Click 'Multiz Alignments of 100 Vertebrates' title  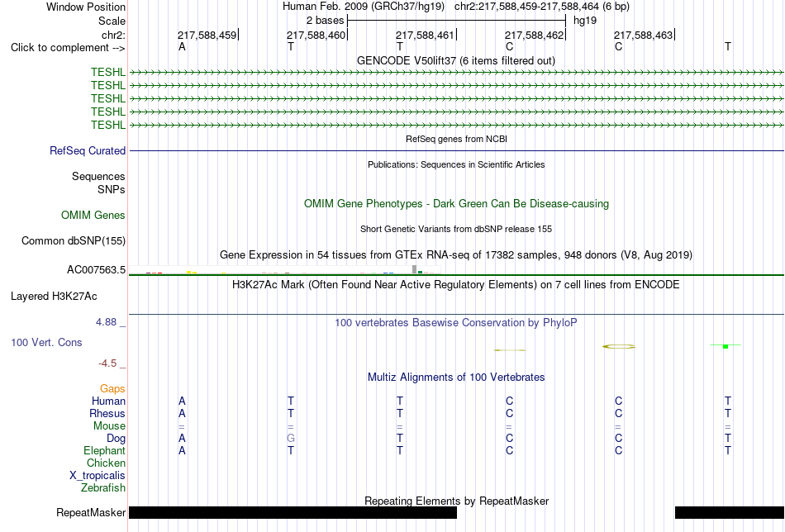pyautogui.click(x=456, y=378)
